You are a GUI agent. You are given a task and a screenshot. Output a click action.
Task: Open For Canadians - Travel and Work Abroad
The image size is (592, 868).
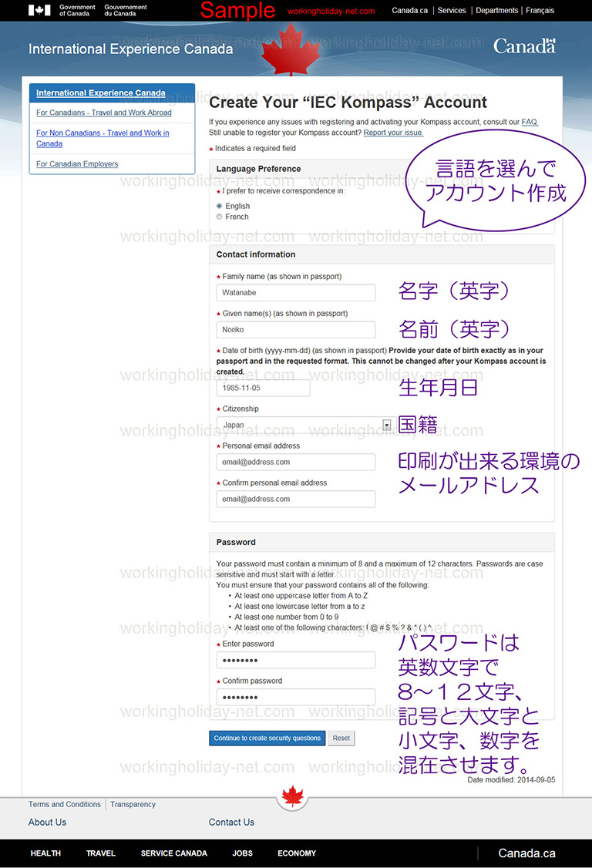(x=104, y=113)
